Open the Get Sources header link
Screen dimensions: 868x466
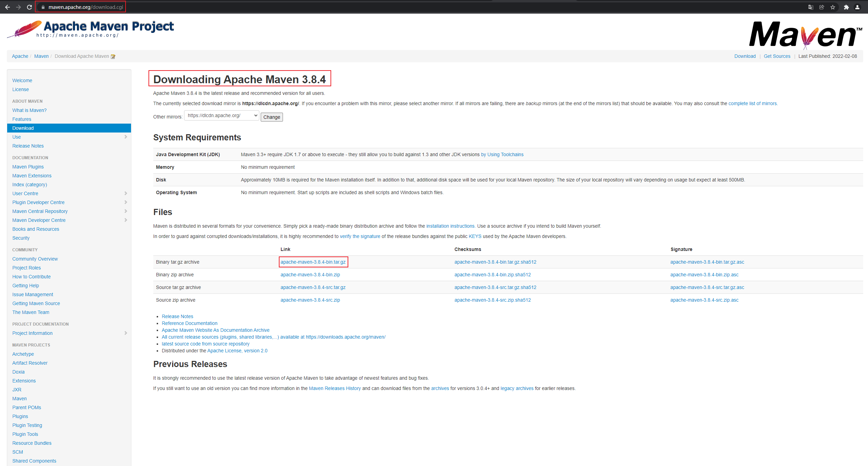point(777,56)
